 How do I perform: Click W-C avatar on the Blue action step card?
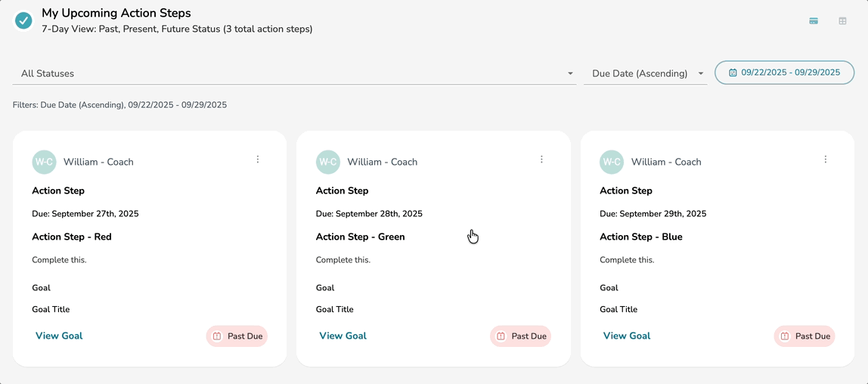tap(611, 162)
